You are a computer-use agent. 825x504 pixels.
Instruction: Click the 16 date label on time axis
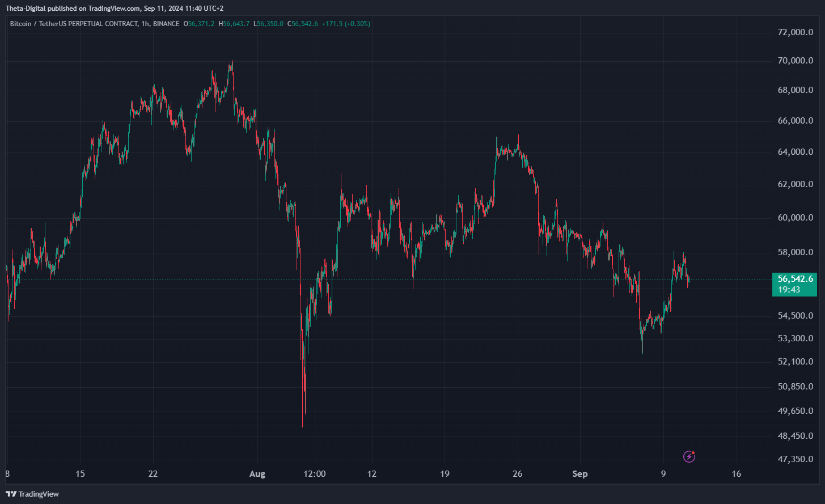tap(736, 474)
